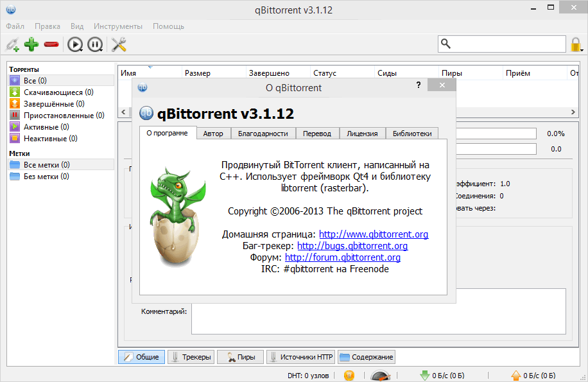Click the 0.0 availability bar

496,149
